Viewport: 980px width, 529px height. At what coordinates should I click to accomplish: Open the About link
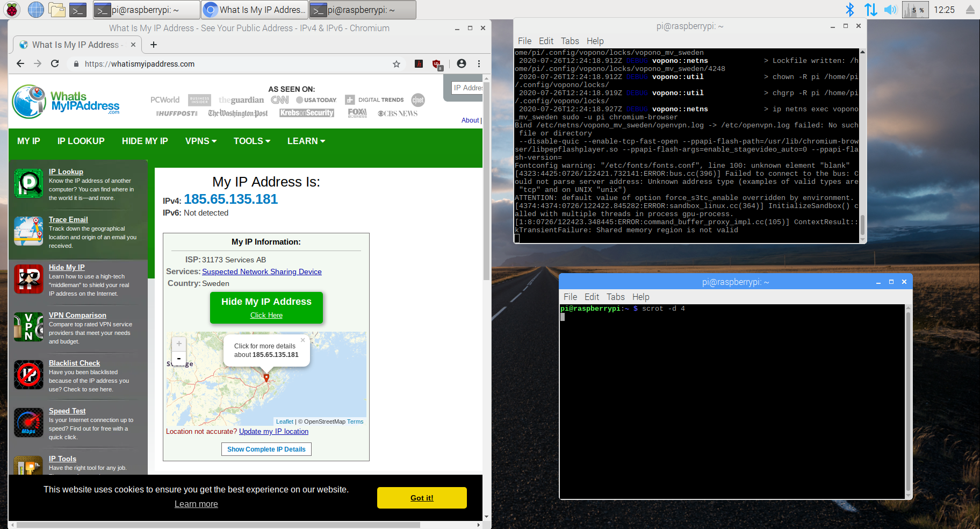point(470,120)
